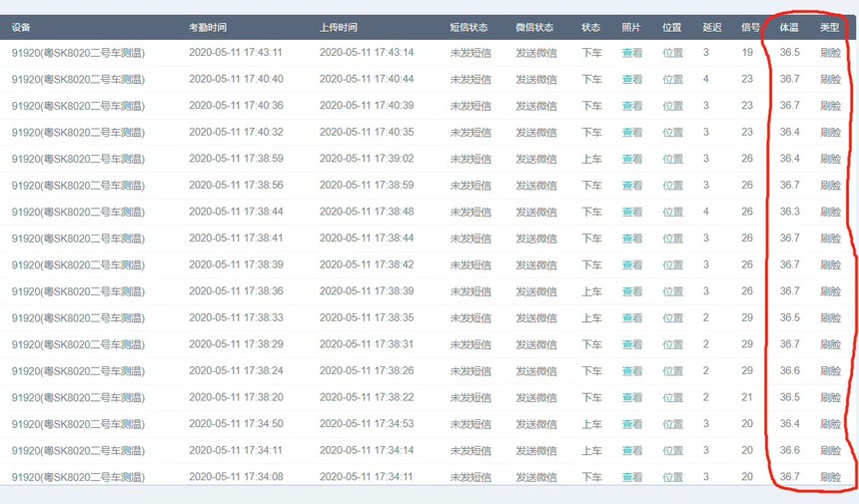Click the 微信状态 column header
859x504 pixels.
coord(534,27)
